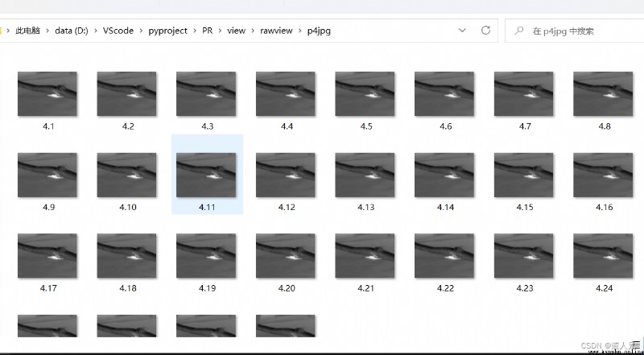The image size is (644, 355).
Task: Select image thumbnail 4.24
Action: [x=603, y=256]
